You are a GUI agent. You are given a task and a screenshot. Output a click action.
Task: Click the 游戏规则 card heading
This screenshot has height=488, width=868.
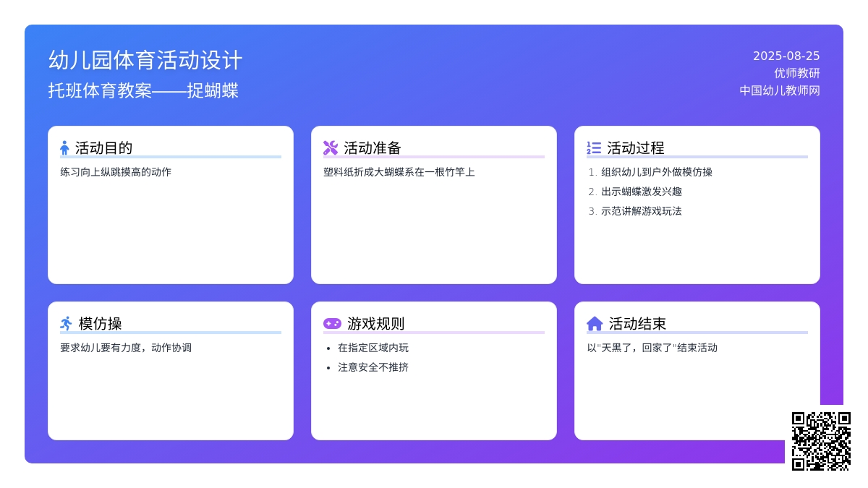(375, 323)
